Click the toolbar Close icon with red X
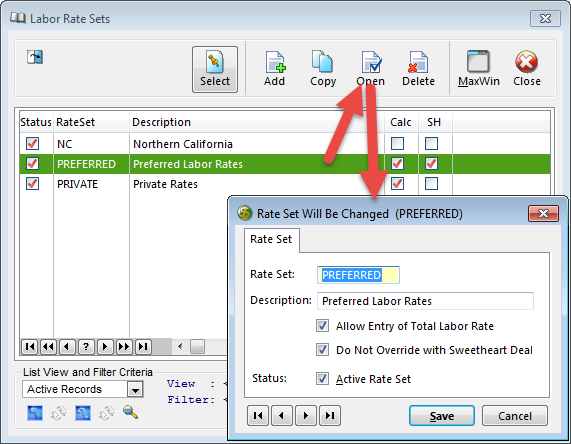Image resolution: width=571 pixels, height=444 pixels. coord(526,62)
